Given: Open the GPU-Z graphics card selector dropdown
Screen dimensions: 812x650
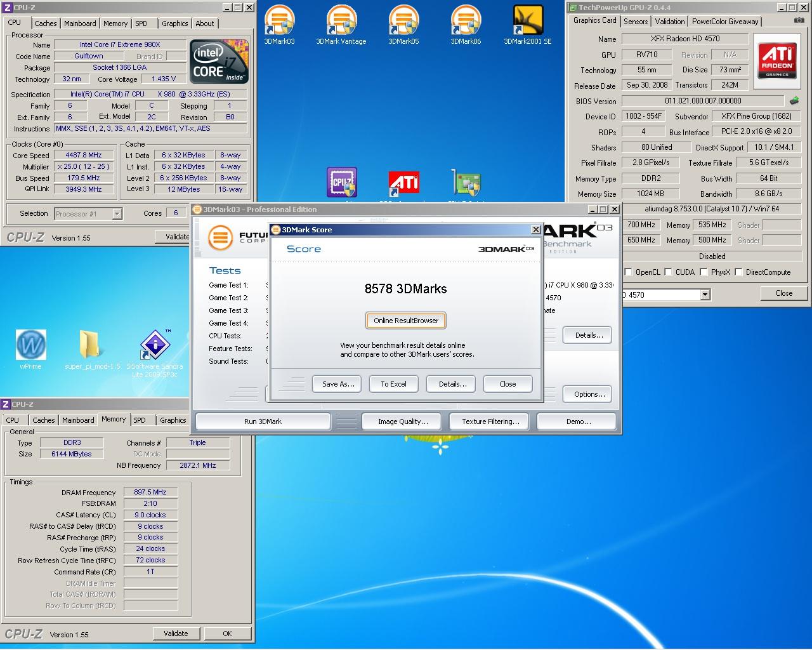Looking at the screenshot, I should click(x=705, y=295).
